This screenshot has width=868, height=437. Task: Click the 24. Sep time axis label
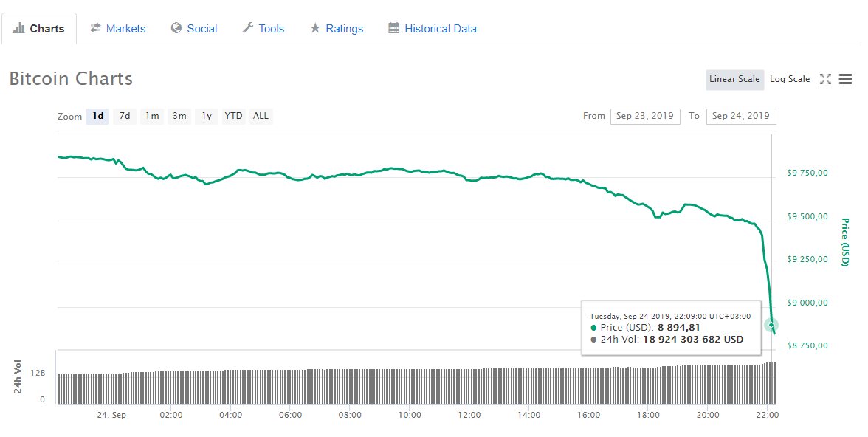click(x=111, y=415)
